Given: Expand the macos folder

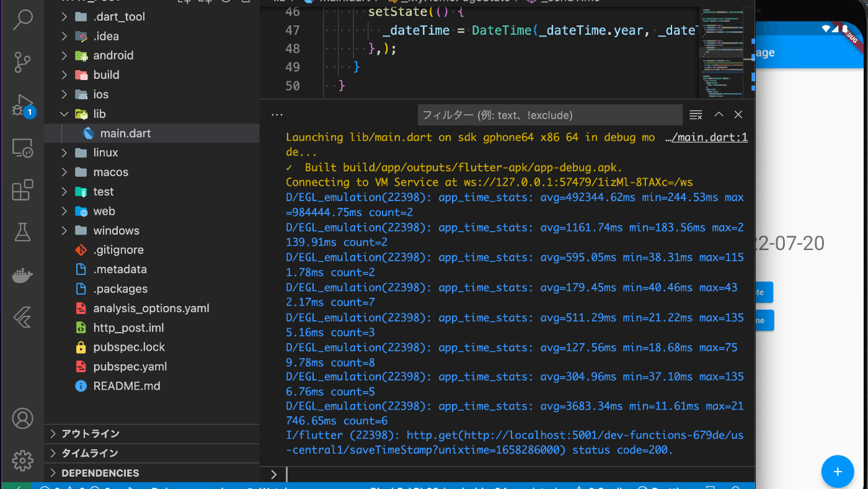Looking at the screenshot, I should click(x=152, y=172).
